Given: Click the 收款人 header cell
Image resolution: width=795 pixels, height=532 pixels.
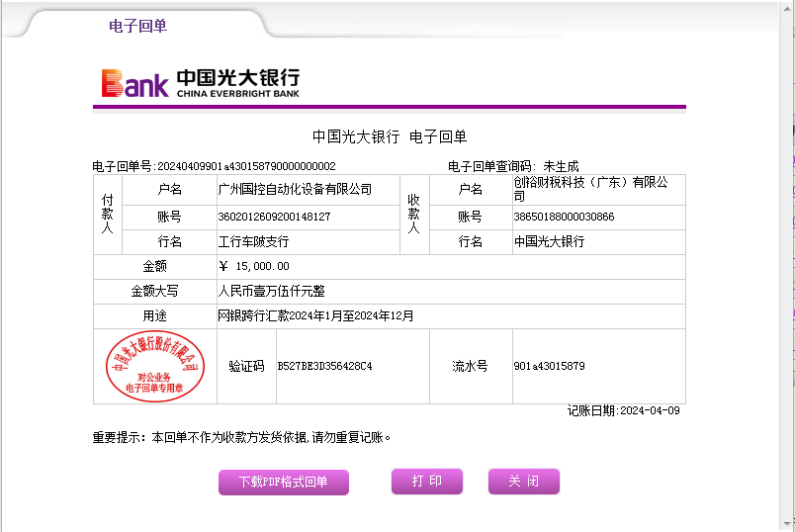Looking at the screenshot, I should point(414,215).
